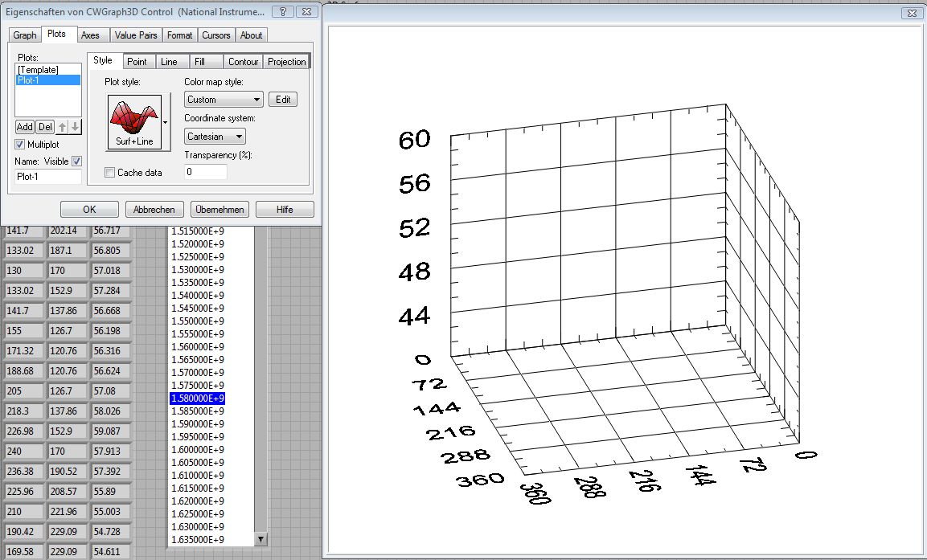This screenshot has height=560, width=927.
Task: Add a new plot with Add button
Action: [25, 127]
